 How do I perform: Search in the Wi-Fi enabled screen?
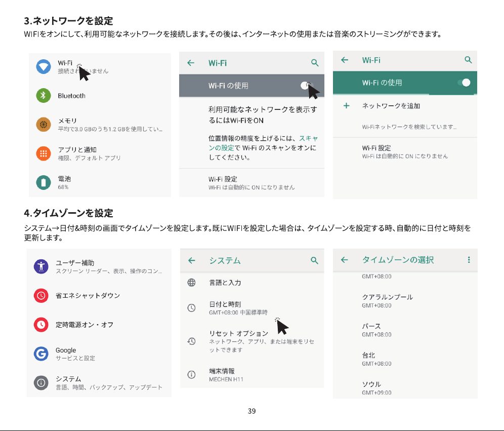468,60
